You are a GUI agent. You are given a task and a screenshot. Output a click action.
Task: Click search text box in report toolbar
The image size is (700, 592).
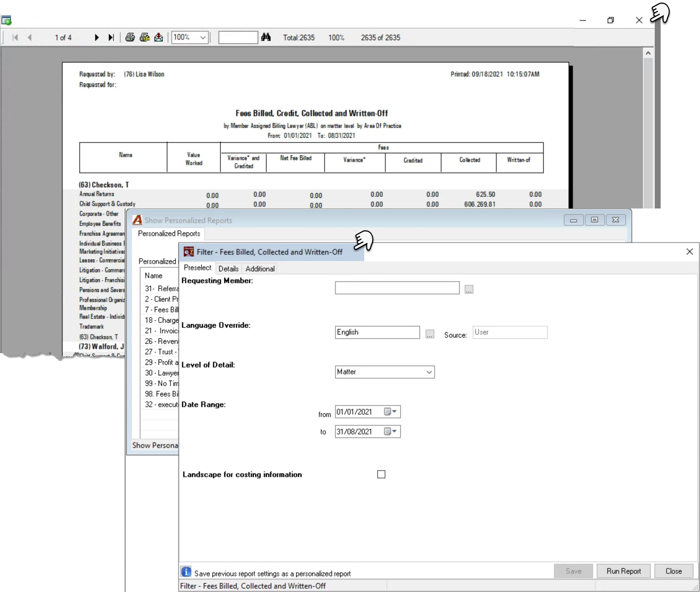(238, 37)
